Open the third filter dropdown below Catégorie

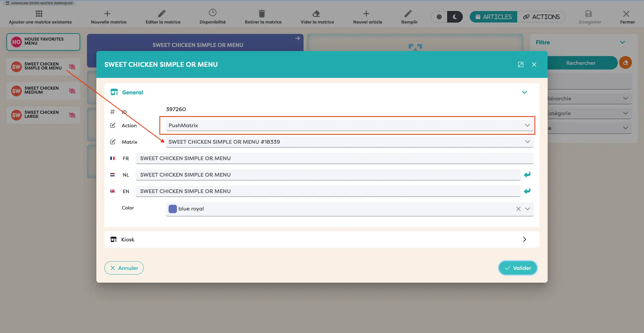[x=590, y=128]
